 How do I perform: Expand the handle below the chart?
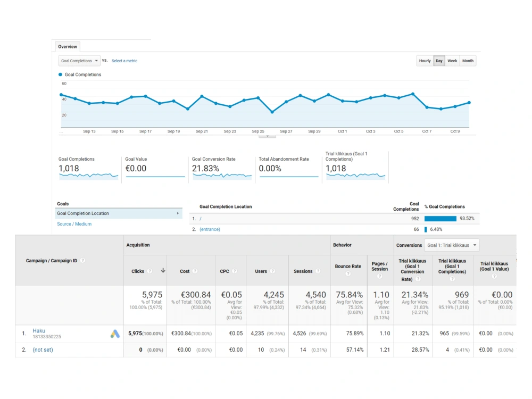click(268, 136)
